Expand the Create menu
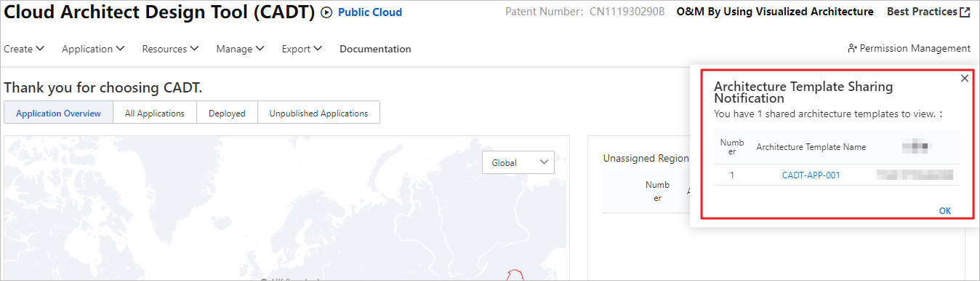This screenshot has height=281, width=980. click(24, 49)
